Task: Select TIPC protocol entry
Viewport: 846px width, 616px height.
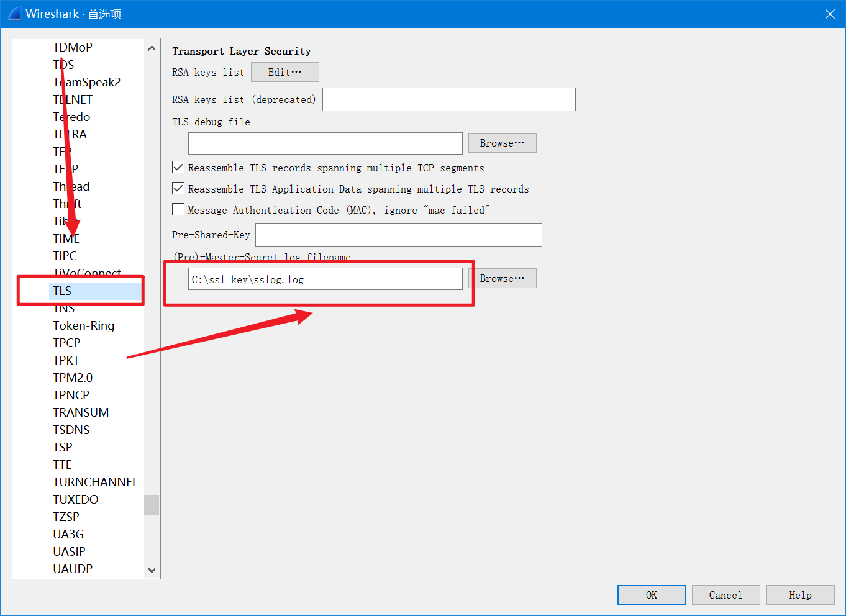Action: 65,256
